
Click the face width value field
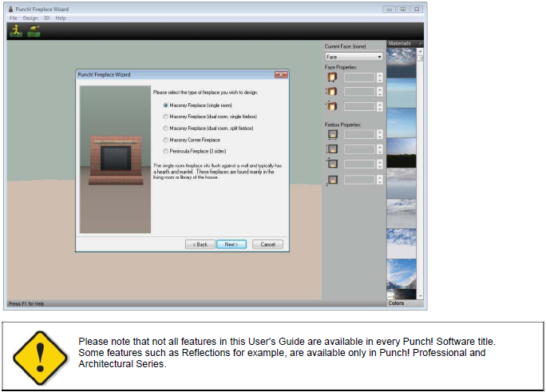359,77
